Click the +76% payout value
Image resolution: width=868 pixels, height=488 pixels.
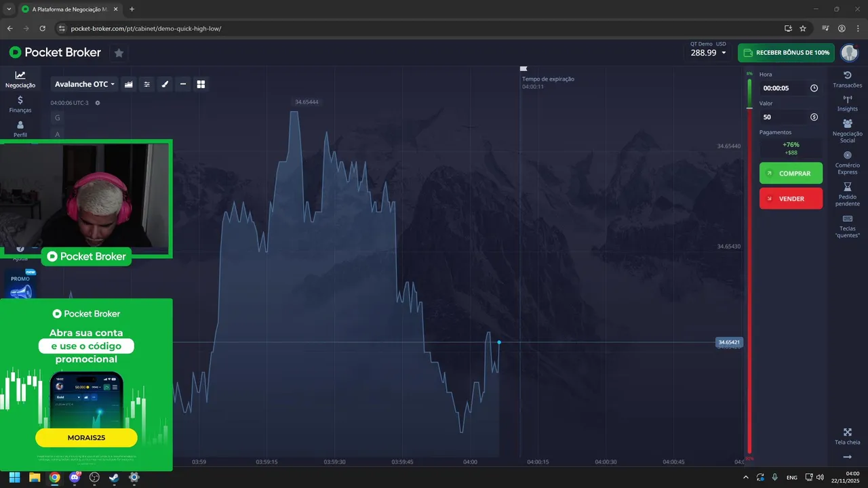tap(791, 144)
